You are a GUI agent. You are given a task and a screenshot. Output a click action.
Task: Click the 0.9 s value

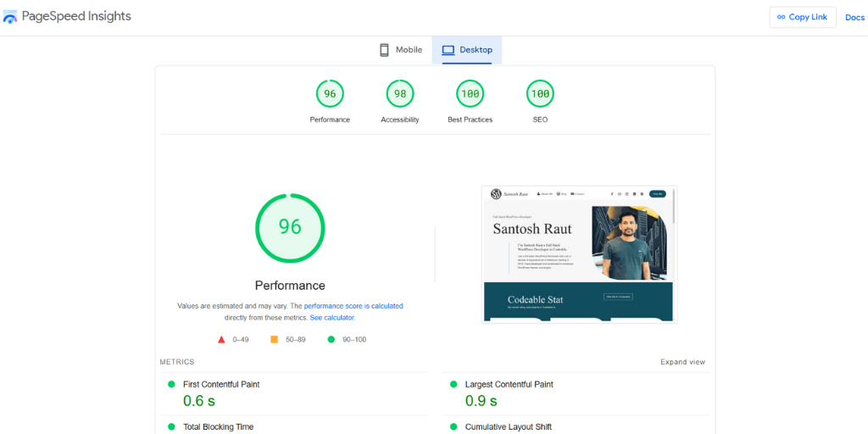click(x=481, y=401)
